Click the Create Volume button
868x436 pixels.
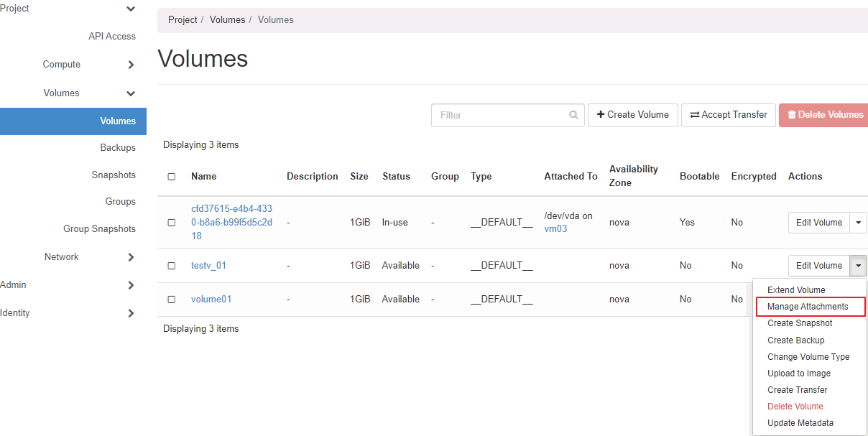[x=632, y=115]
